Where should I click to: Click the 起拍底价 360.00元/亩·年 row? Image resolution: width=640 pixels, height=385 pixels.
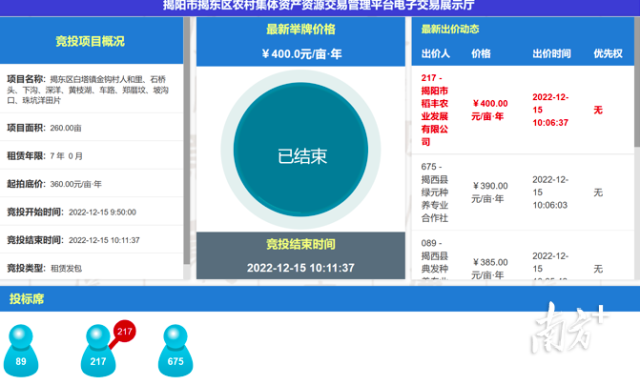click(x=91, y=184)
